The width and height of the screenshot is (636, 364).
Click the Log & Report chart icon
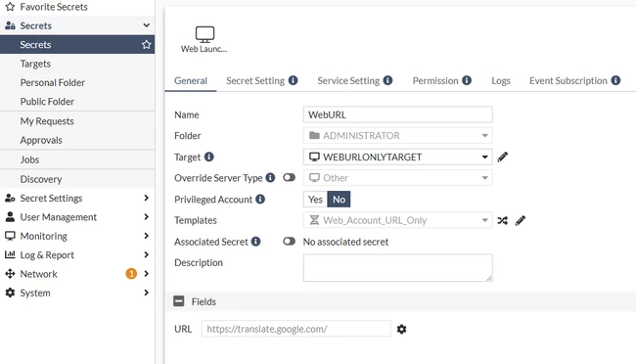[x=10, y=254]
